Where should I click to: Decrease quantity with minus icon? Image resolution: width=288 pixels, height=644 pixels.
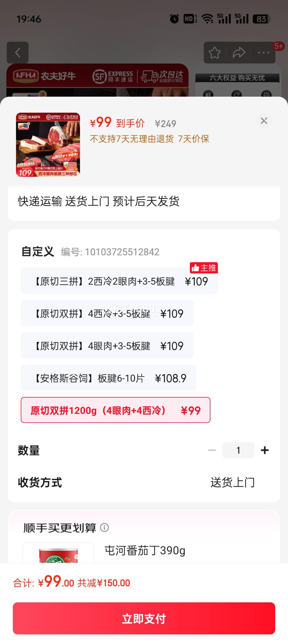coord(212,450)
